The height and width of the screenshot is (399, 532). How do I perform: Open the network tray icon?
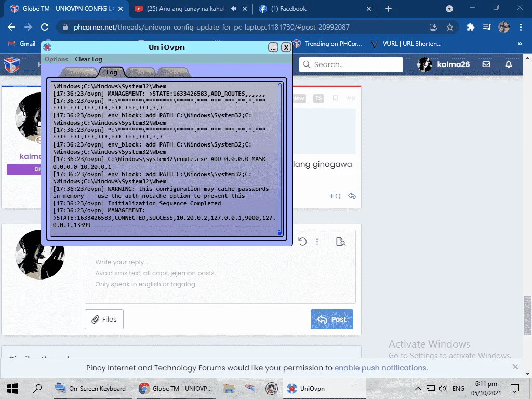pos(431,389)
